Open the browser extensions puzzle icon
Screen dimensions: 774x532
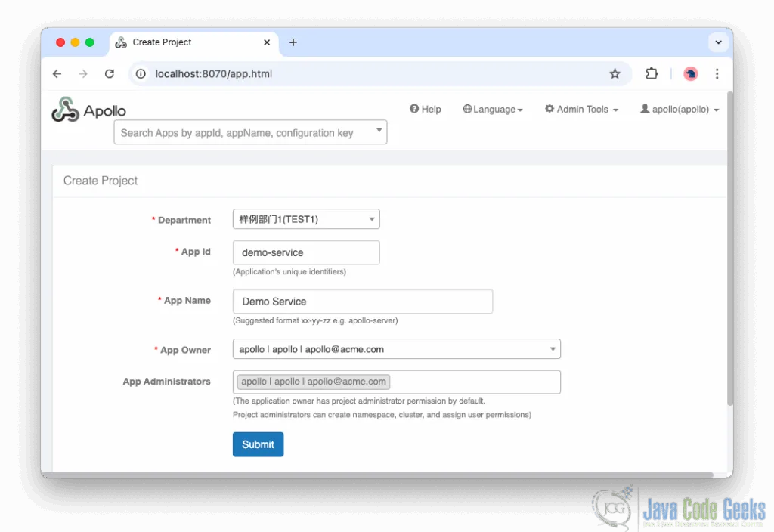click(652, 73)
